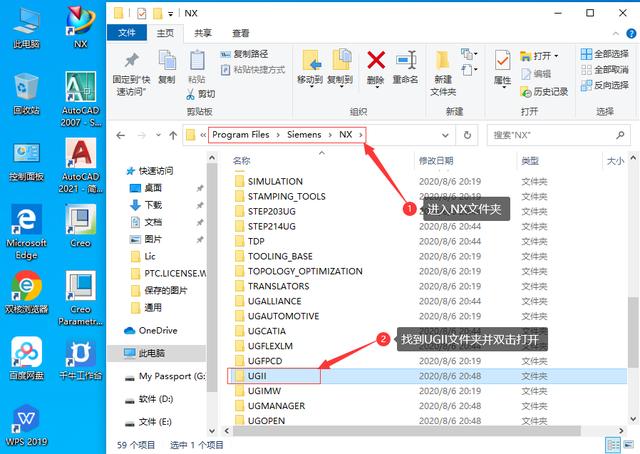Launch Creo Parametric desktop shortcut
Viewport: 640px width, 454px height.
click(80, 298)
